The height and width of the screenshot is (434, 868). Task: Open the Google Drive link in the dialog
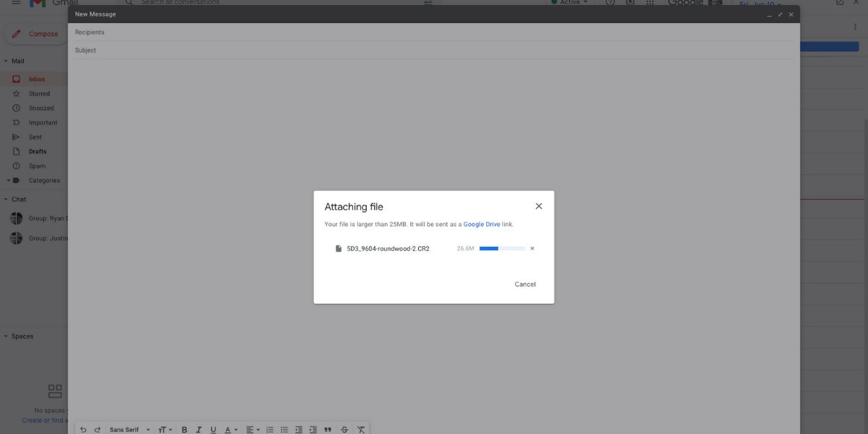point(482,224)
